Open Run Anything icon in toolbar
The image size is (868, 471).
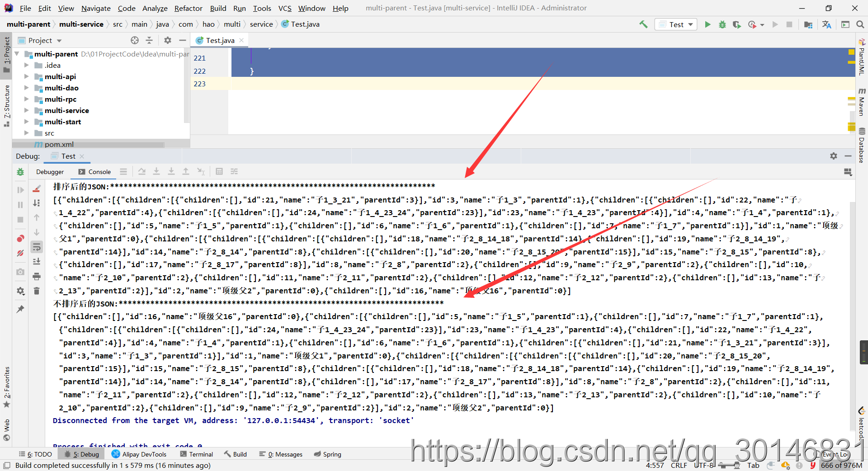[845, 24]
